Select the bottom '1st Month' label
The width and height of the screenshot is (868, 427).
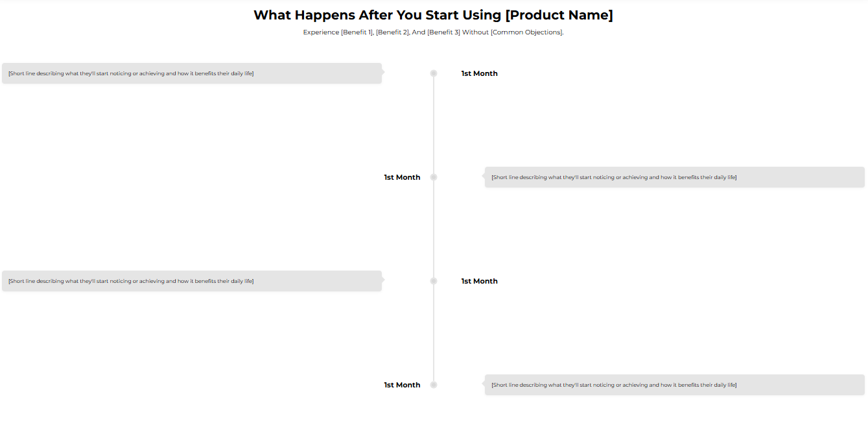coord(402,385)
